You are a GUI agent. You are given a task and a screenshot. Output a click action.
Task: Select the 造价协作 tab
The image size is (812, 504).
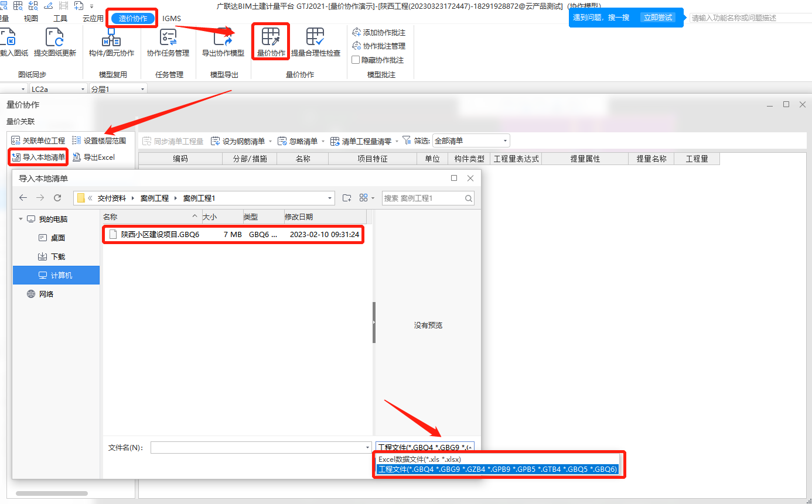pyautogui.click(x=133, y=19)
